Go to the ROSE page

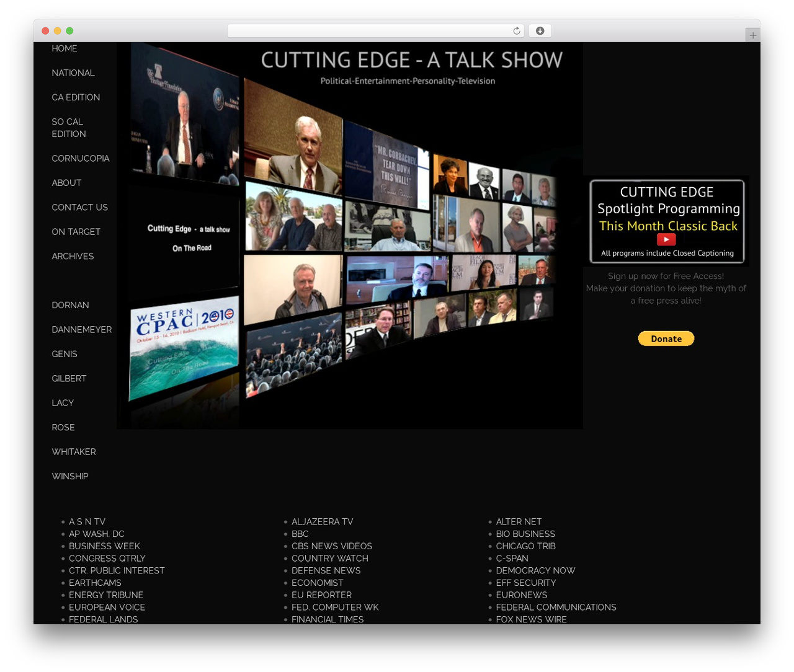(x=63, y=428)
